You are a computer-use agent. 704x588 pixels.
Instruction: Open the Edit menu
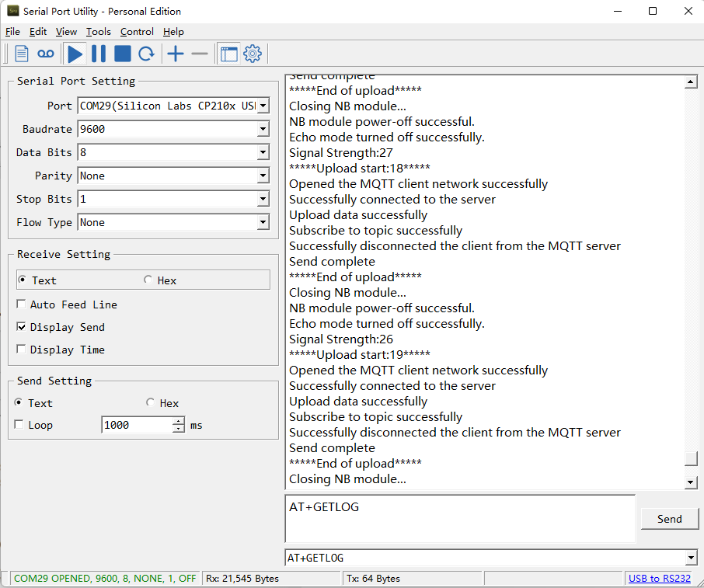38,31
